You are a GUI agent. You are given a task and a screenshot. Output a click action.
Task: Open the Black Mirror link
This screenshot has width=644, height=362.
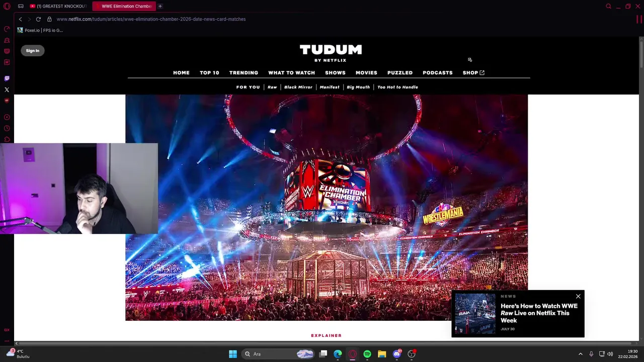pyautogui.click(x=298, y=87)
